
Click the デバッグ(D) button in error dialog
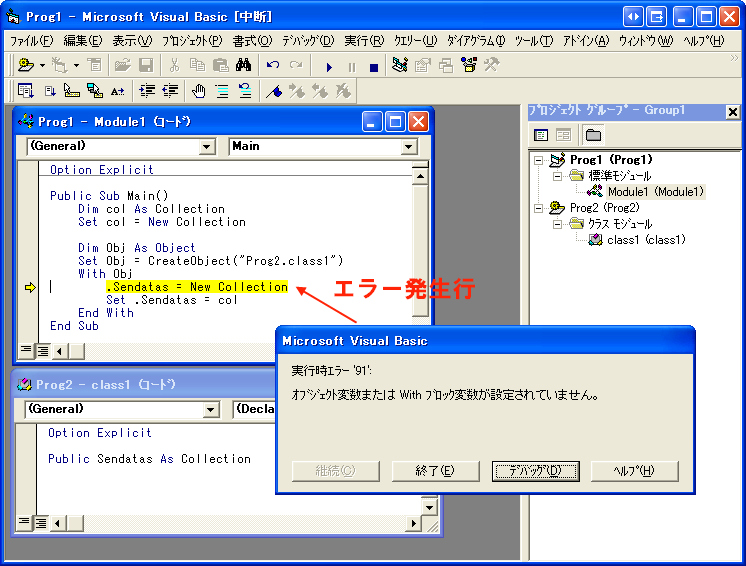[535, 471]
